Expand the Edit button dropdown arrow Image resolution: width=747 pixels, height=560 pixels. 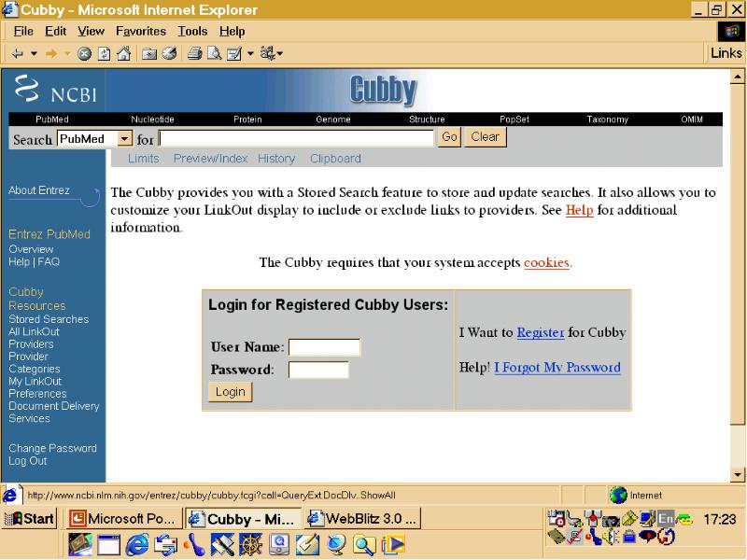(x=250, y=54)
